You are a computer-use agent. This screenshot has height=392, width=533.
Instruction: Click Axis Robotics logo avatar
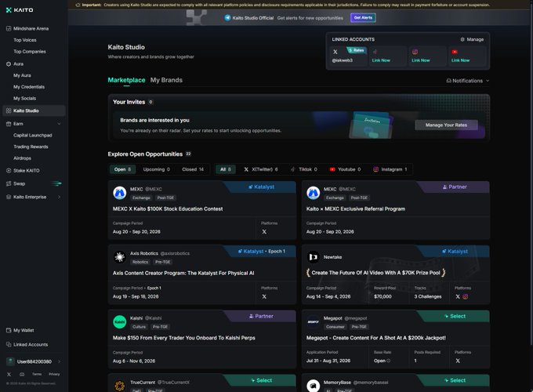(120, 257)
